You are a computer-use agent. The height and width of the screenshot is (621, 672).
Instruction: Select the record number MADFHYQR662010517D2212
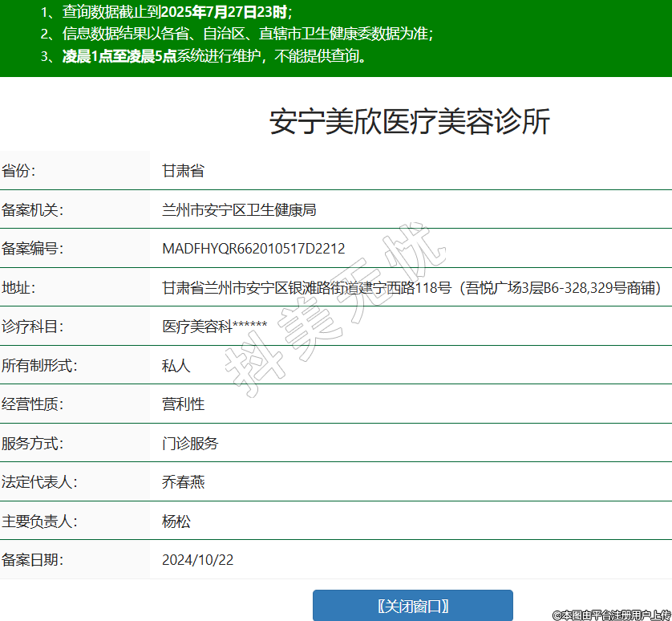click(x=253, y=249)
